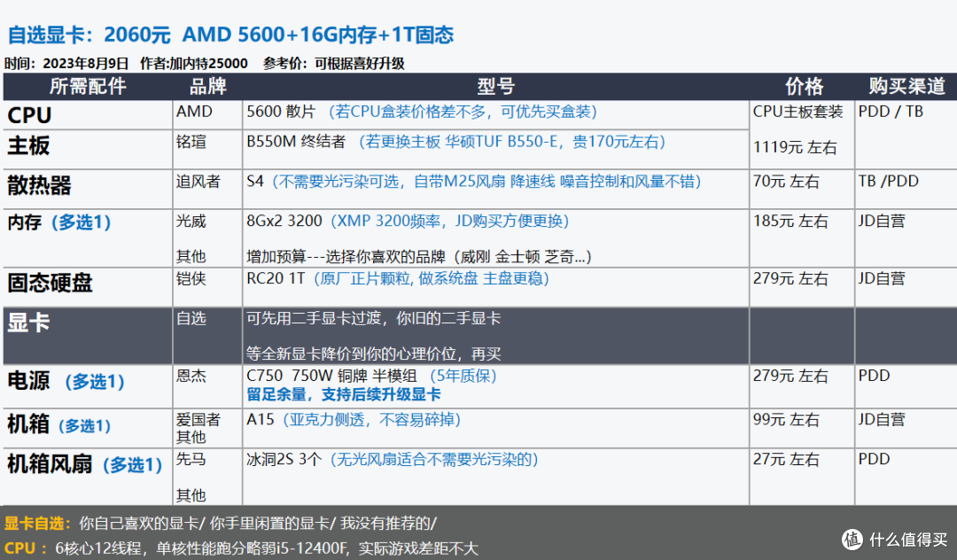Click the '价格' column header

point(804,87)
